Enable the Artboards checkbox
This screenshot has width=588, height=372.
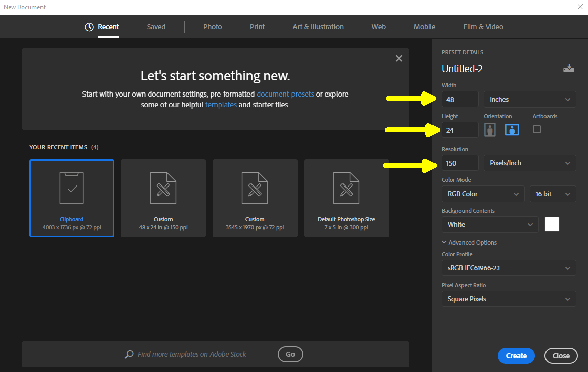tap(537, 129)
